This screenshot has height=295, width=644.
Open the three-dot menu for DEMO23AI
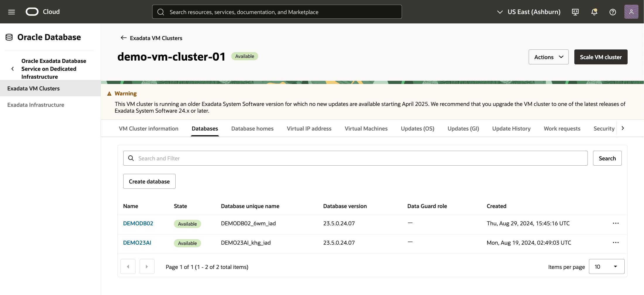click(616, 242)
